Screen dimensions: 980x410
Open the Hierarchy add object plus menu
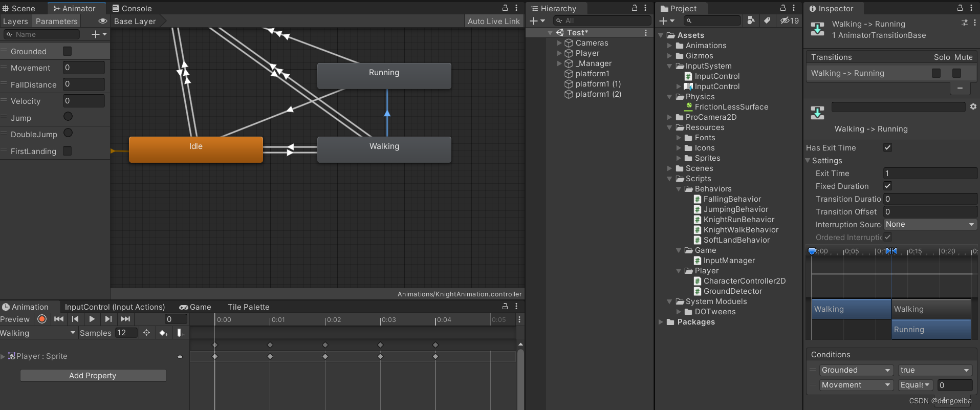(537, 20)
